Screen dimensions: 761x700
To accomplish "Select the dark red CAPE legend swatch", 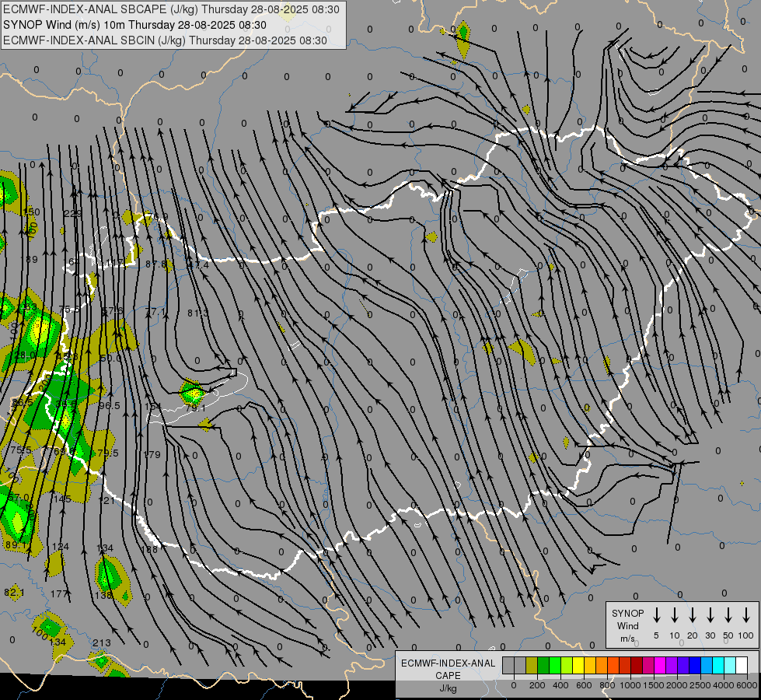I will tap(637, 665).
